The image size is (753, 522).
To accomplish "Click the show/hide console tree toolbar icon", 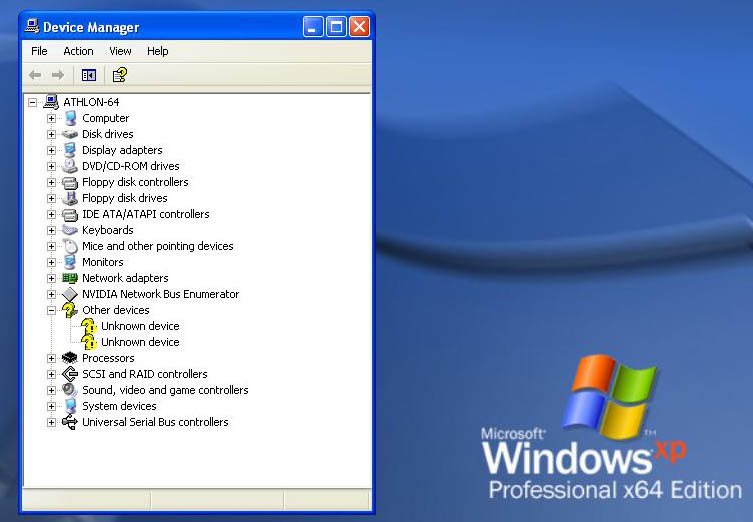I will pyautogui.click(x=89, y=75).
